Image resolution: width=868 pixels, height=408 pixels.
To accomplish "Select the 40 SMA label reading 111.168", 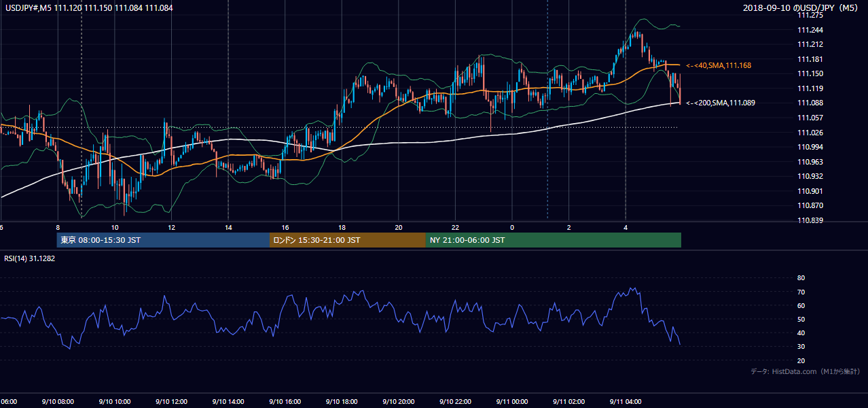I will pos(719,65).
